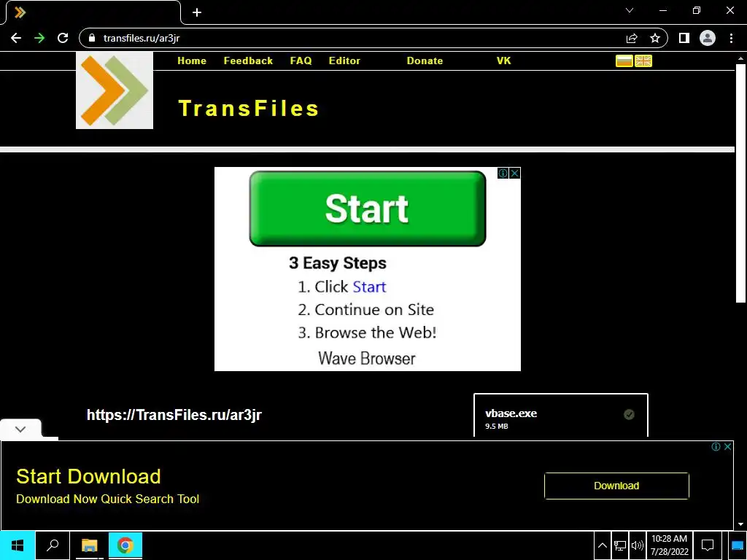Open the Feedback page
Viewport: 747px width, 560px height.
click(x=248, y=61)
